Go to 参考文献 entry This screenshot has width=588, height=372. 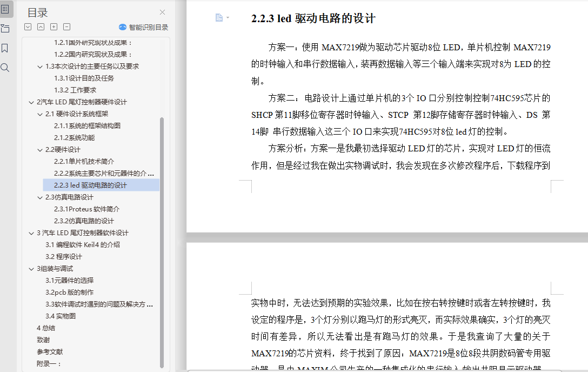[x=50, y=352]
